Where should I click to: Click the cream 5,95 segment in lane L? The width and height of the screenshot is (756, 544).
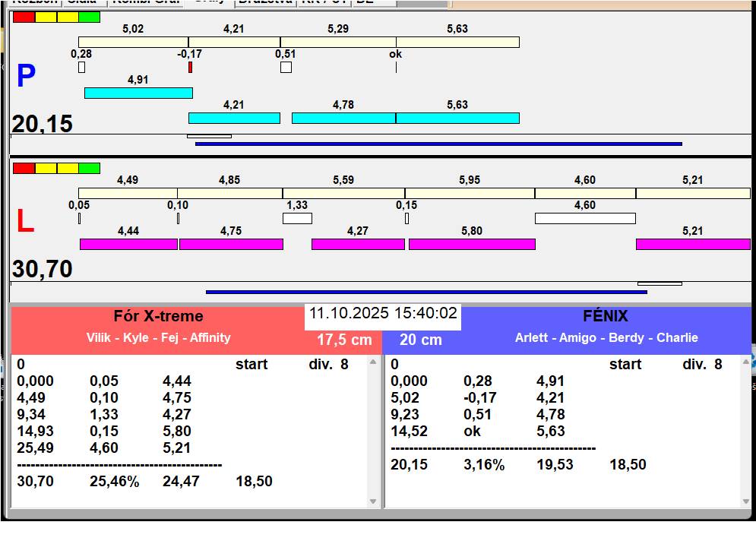coord(470,193)
